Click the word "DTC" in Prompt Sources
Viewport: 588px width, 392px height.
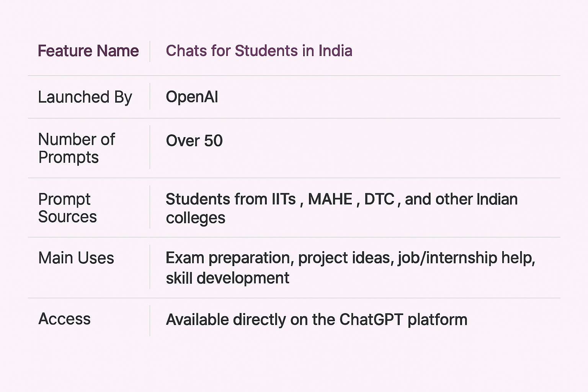[379, 199]
